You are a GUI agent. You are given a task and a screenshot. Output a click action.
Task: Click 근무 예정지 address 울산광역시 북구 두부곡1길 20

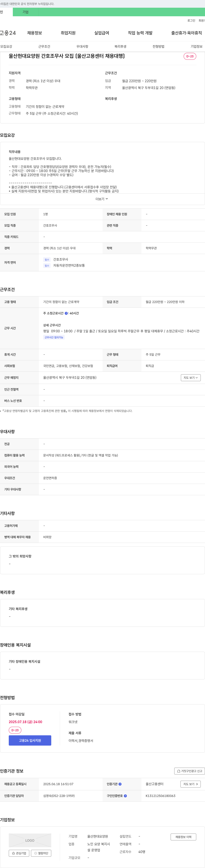point(70,378)
